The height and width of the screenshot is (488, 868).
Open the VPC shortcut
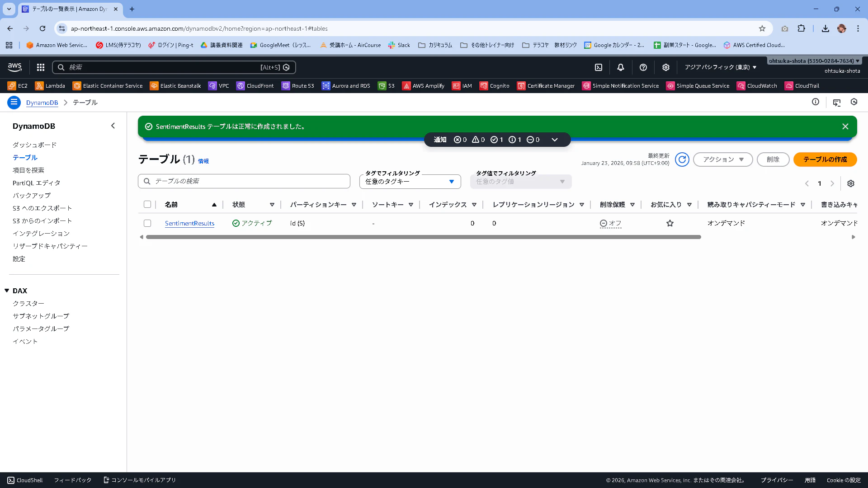click(x=219, y=86)
